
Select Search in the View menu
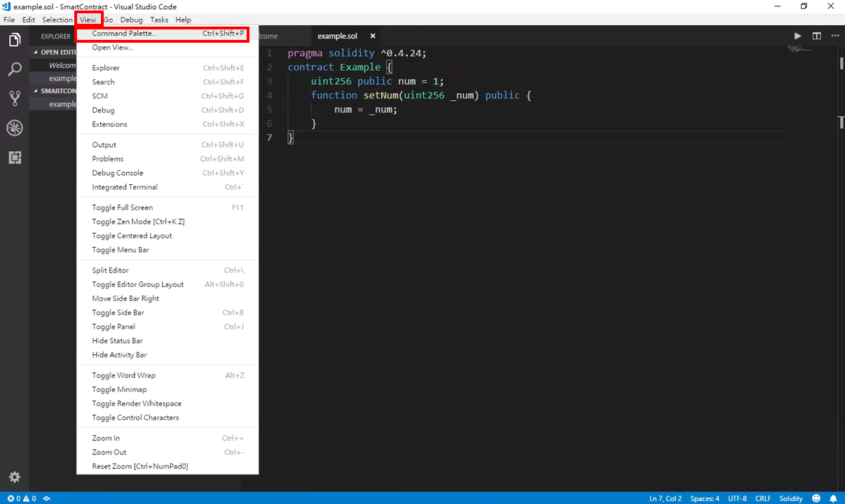point(167,82)
